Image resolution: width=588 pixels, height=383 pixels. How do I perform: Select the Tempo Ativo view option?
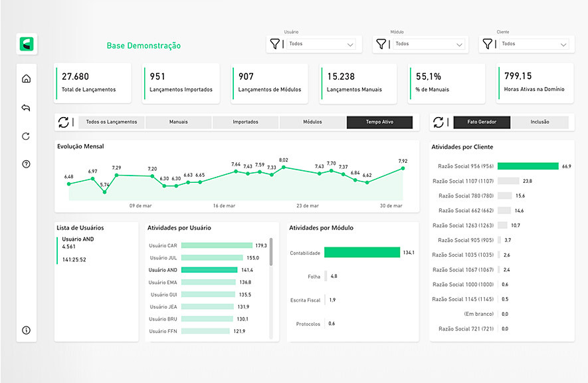click(x=379, y=122)
